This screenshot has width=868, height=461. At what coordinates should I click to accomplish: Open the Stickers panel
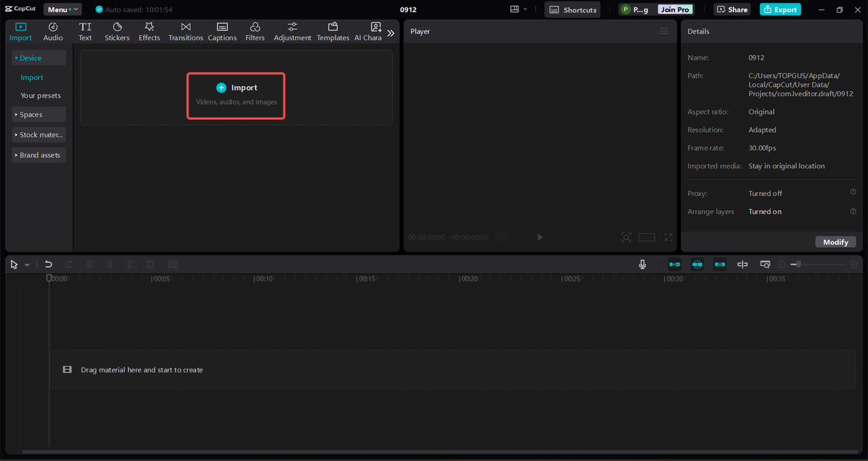[x=117, y=31]
